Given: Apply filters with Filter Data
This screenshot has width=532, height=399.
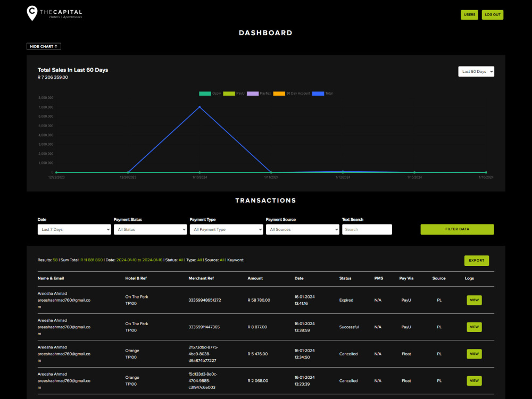Looking at the screenshot, I should [x=458, y=229].
